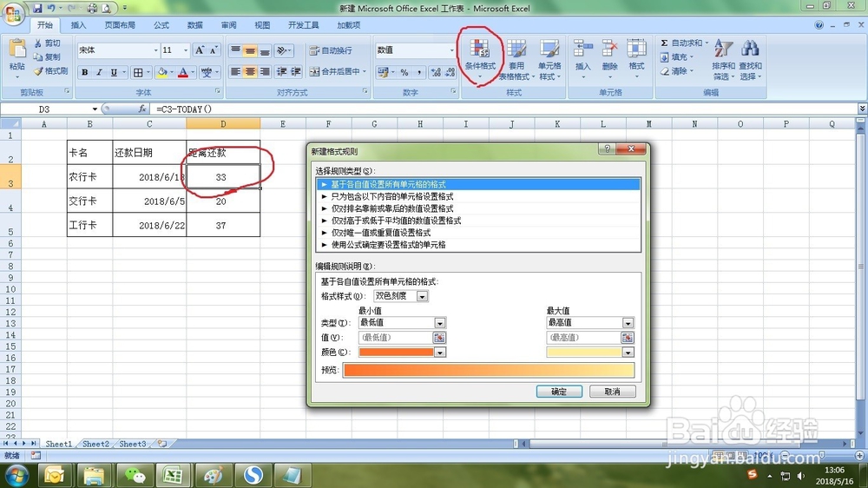Click the Cut (剪切) scissors icon
The width and height of the screenshot is (868, 488).
pos(38,43)
